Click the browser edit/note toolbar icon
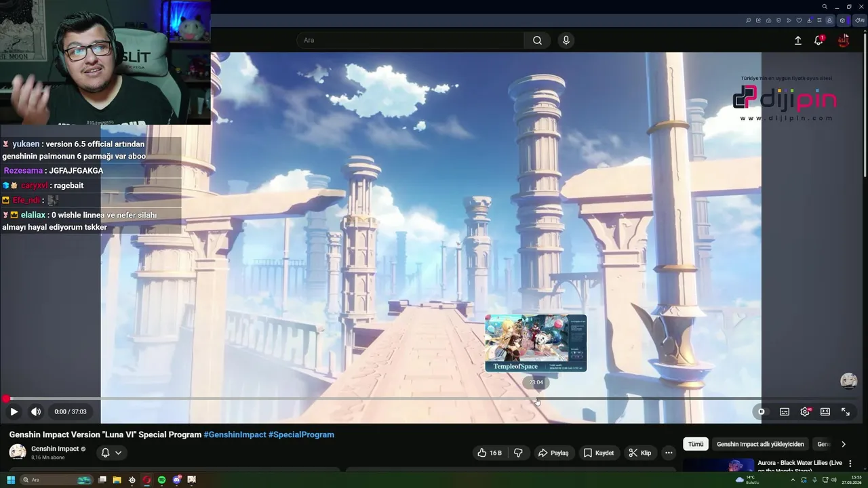Screen dimensions: 868x488 point(758,20)
